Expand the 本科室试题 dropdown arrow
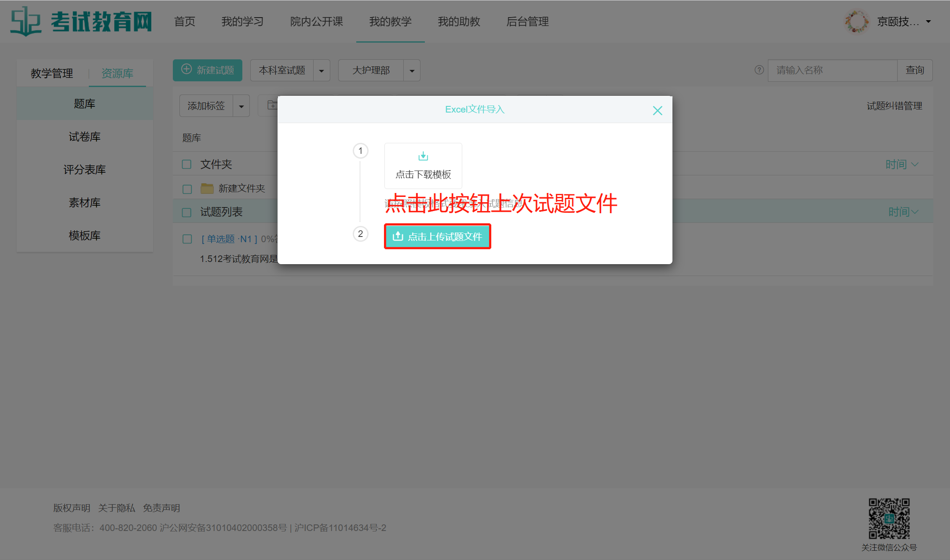Viewport: 950px width, 560px height. click(322, 71)
